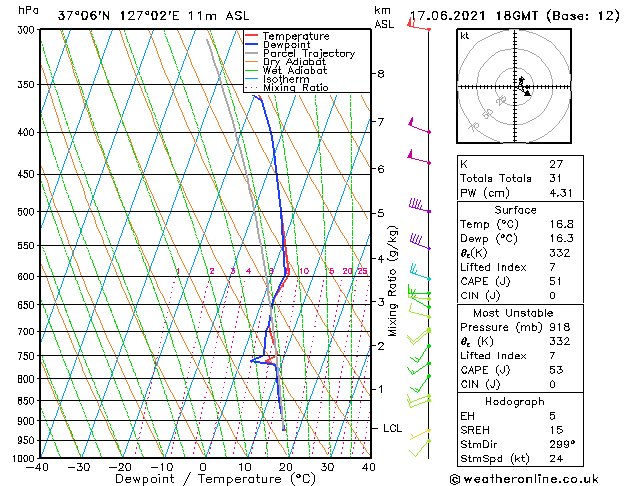This screenshot has width=629, height=486.
Task: Click the StmSpd (kt) value 24
Action: 556,458
